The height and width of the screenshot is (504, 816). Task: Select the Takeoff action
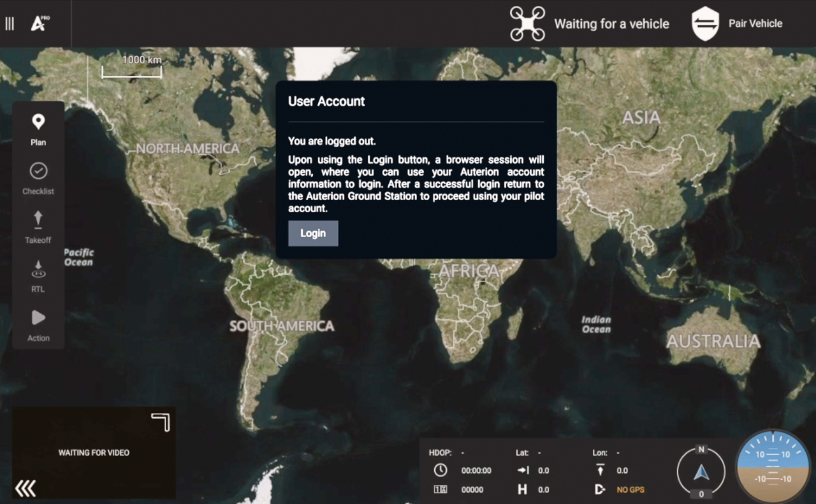pos(38,227)
